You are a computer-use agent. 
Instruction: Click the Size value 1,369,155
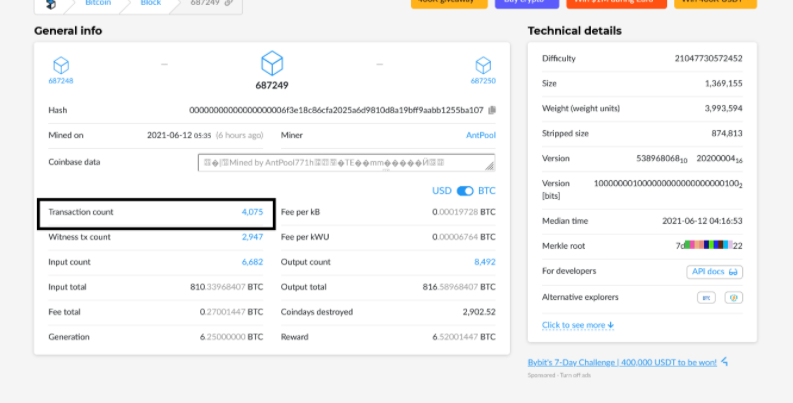pyautogui.click(x=723, y=83)
